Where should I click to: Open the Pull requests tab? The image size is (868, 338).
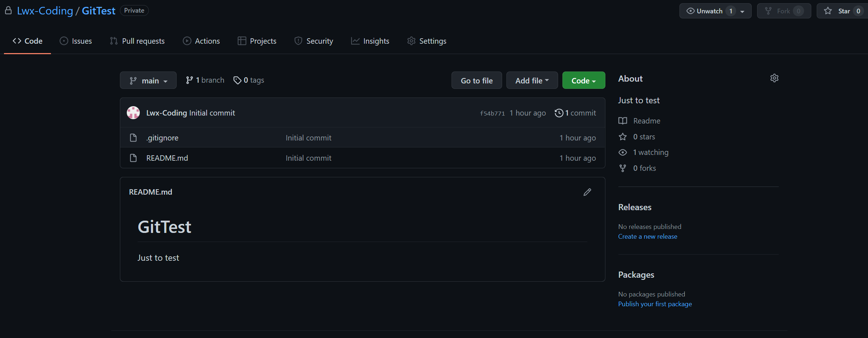pos(137,41)
